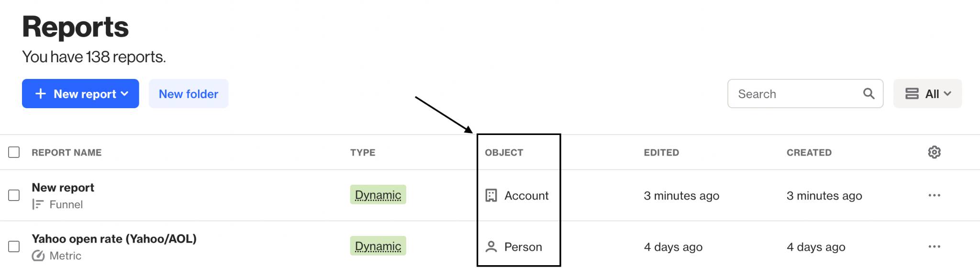
Task: Open the Yahoo open rate (Yahoo/AOL) report
Action: point(114,239)
